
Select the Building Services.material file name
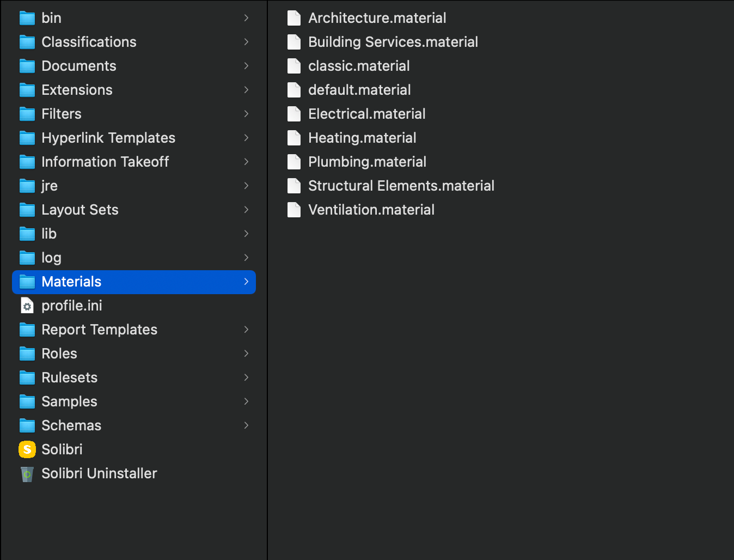[x=393, y=42]
